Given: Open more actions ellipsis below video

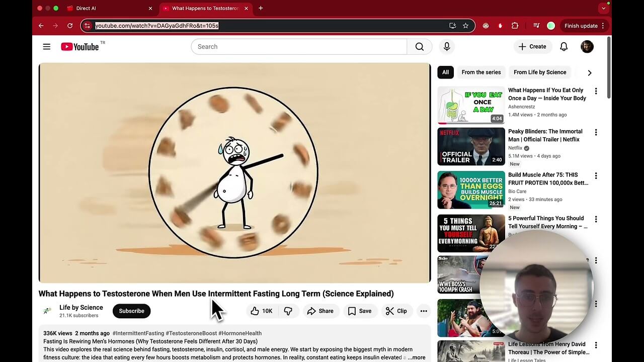Looking at the screenshot, I should tap(424, 311).
